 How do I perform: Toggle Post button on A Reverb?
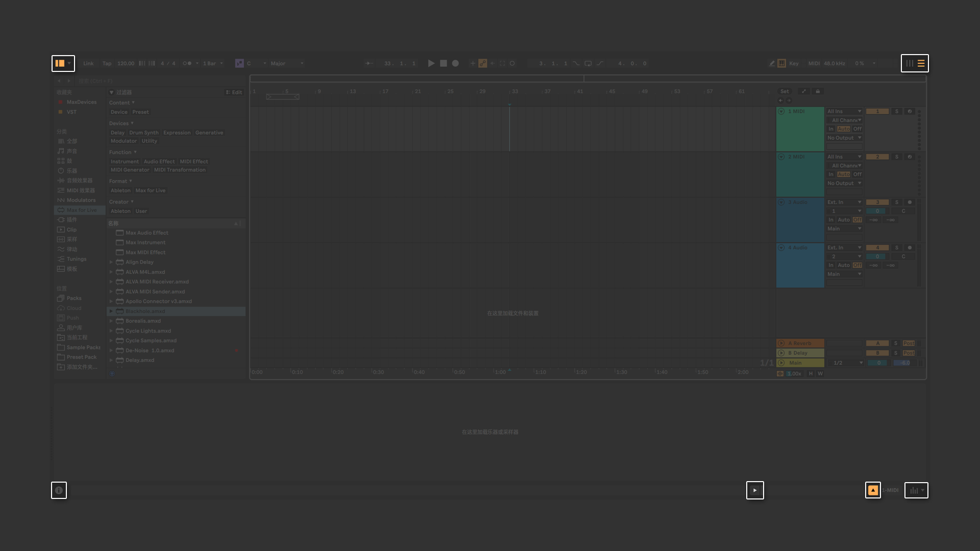(x=909, y=343)
